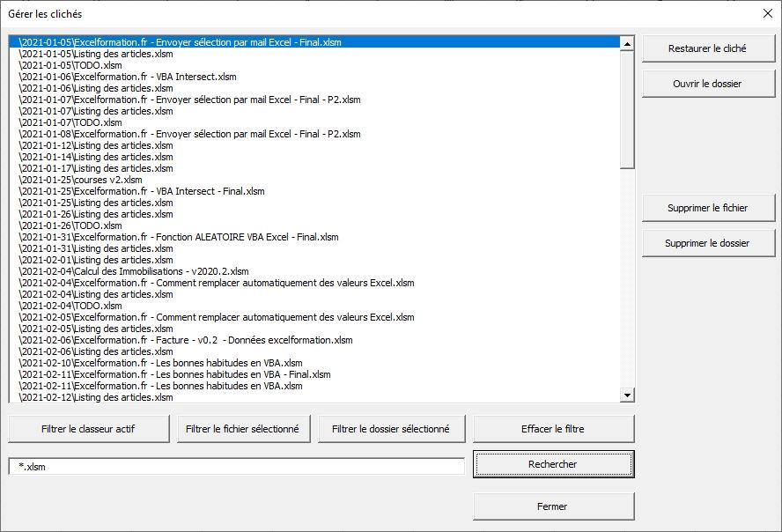Select the 2021-01-25 courses v2.xlsm entry

pos(80,180)
